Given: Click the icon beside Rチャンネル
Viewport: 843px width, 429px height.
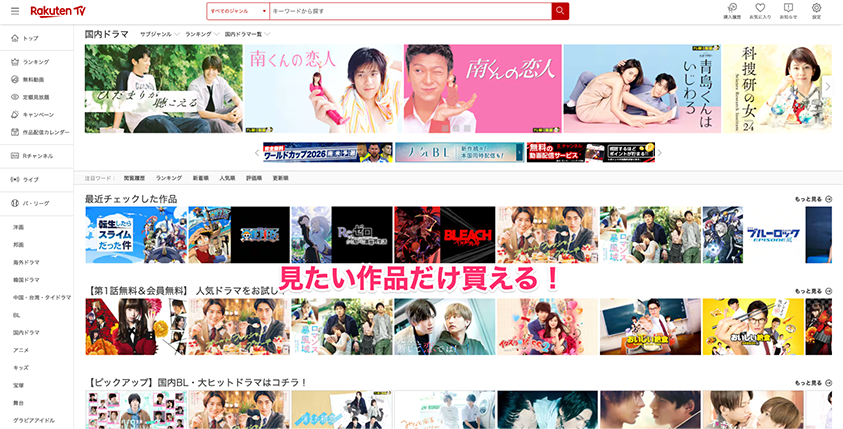Looking at the screenshot, I should click(15, 156).
